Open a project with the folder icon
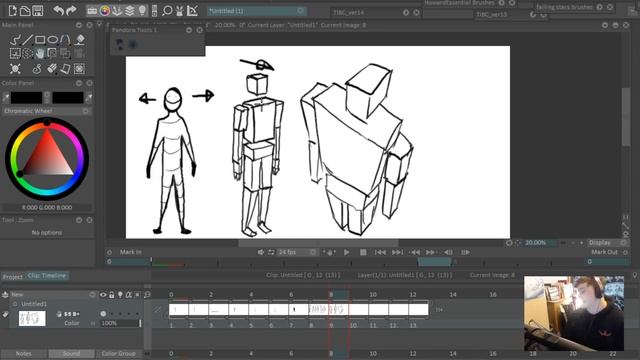 (x=25, y=10)
